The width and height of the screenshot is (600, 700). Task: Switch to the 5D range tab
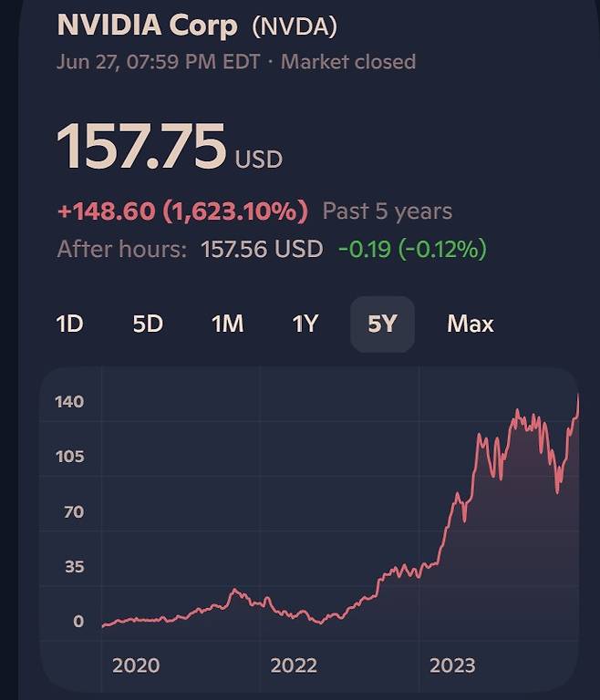148,324
